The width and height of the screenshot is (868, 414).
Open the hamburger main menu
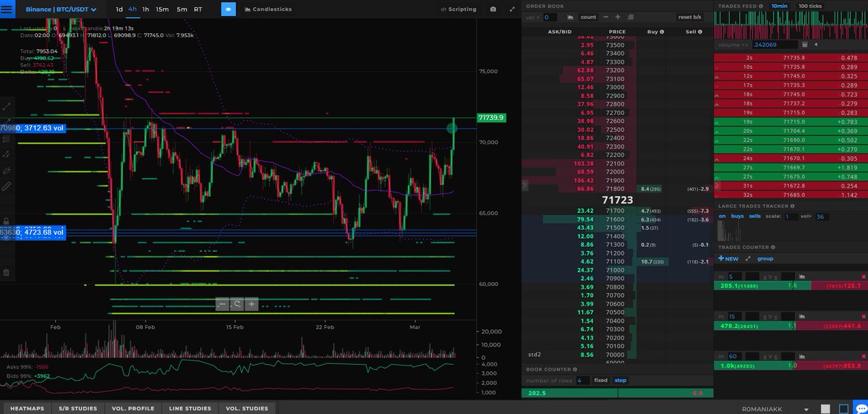tap(7, 9)
